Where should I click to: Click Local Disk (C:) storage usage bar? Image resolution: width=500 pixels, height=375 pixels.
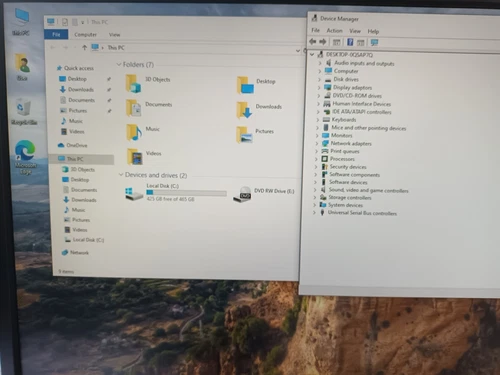pyautogui.click(x=186, y=193)
